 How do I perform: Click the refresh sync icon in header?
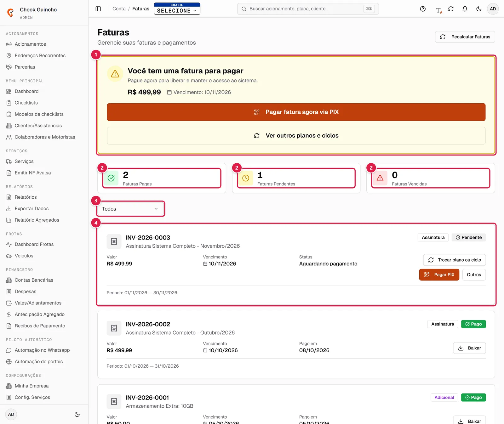(x=451, y=9)
